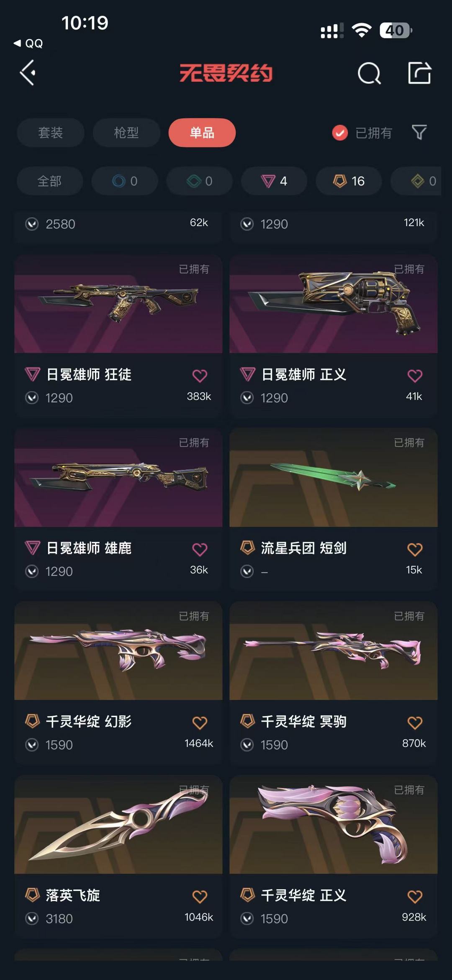Toggle the 已拥有 owned checkbox
Image resolution: width=452 pixels, height=980 pixels.
340,133
